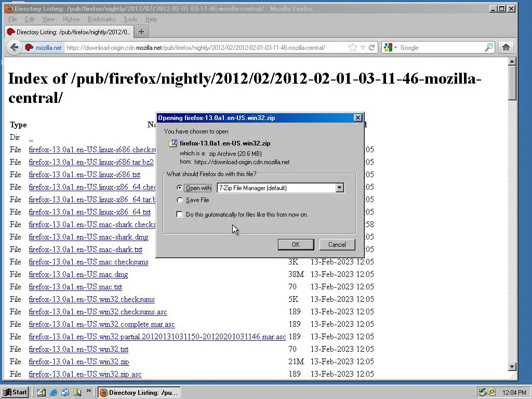Image resolution: width=532 pixels, height=399 pixels.
Task: Open the Edit menu
Action: click(x=30, y=19)
